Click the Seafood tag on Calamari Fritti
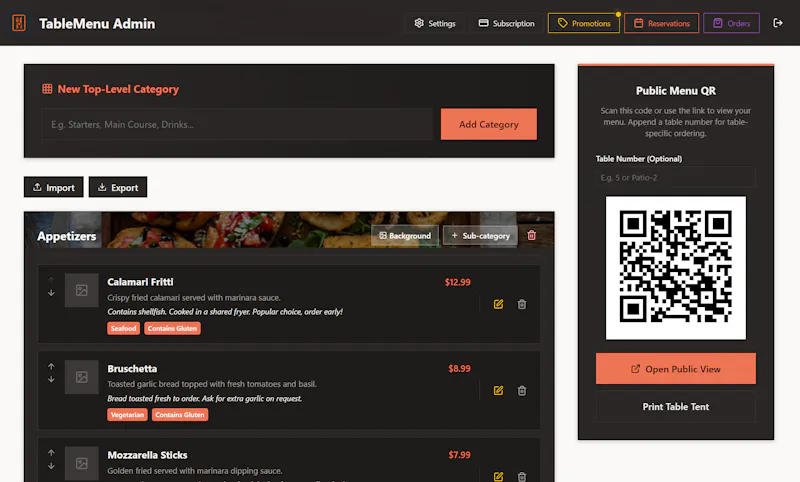 click(x=123, y=328)
